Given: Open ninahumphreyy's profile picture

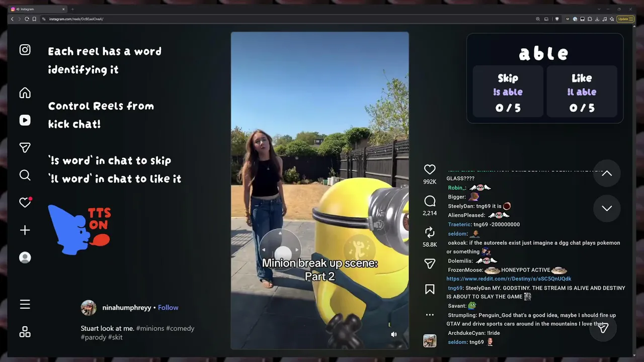Looking at the screenshot, I should coord(89,308).
